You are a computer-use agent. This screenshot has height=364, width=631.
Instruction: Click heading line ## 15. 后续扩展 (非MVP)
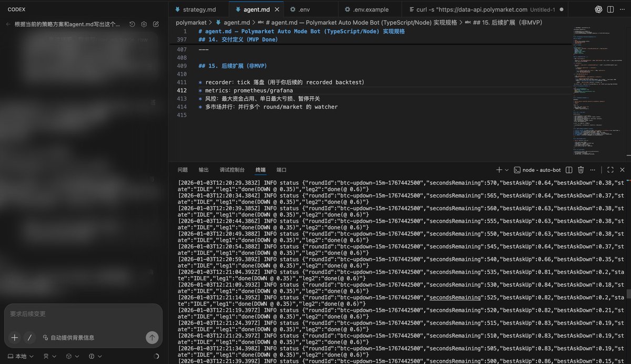click(232, 66)
